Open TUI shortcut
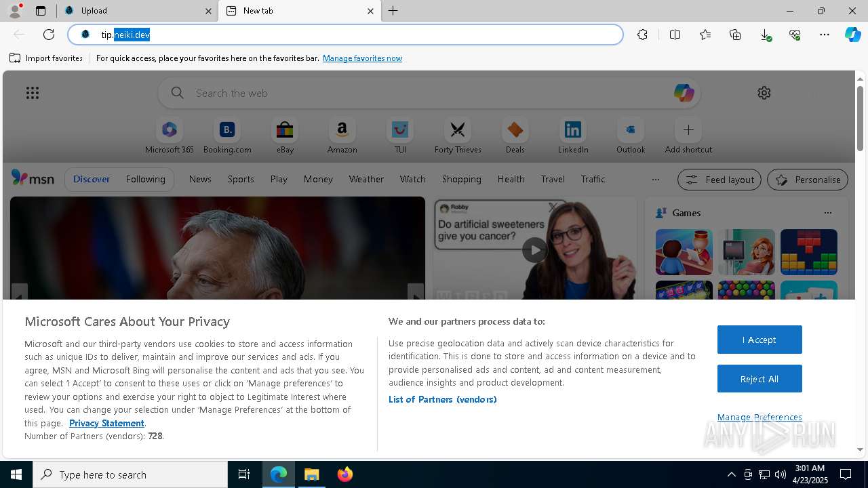Viewport: 868px width, 488px height. [400, 136]
